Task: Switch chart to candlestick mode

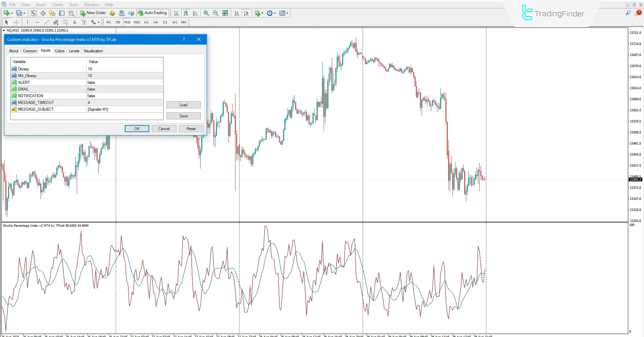Action: [185, 13]
